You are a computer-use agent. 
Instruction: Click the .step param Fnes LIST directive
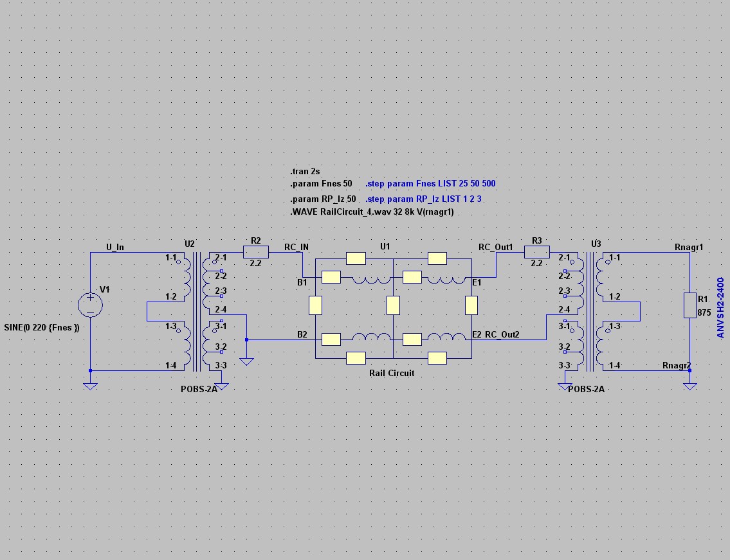(x=430, y=184)
